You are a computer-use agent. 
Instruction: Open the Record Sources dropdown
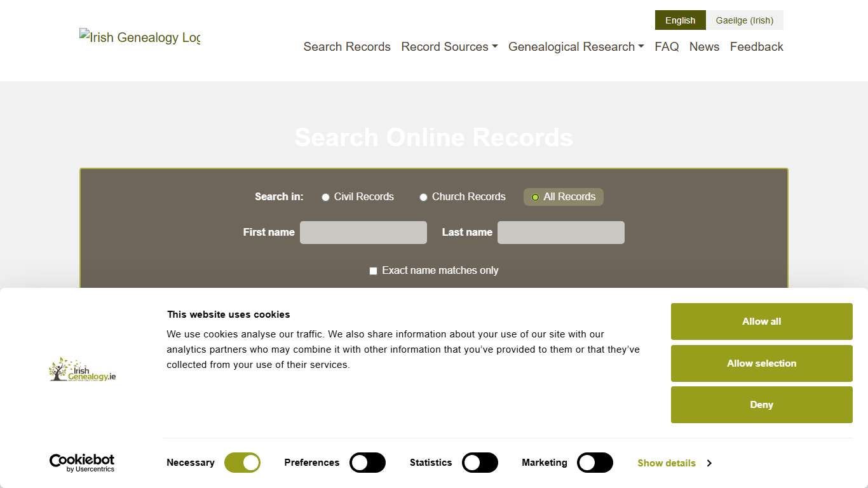point(449,46)
